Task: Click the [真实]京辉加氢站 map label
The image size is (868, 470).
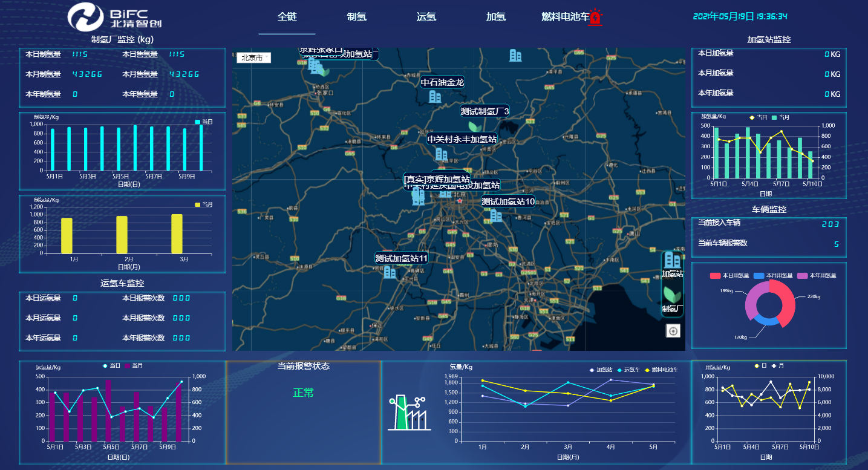Action: click(x=437, y=179)
